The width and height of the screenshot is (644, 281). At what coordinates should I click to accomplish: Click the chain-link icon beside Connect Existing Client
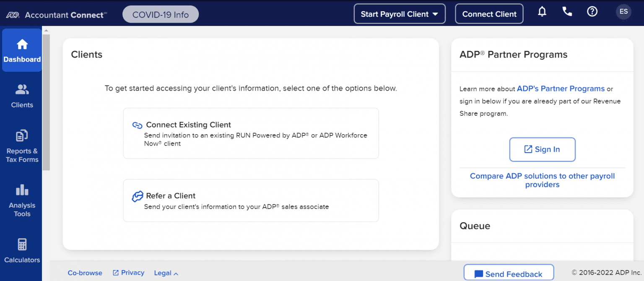137,125
